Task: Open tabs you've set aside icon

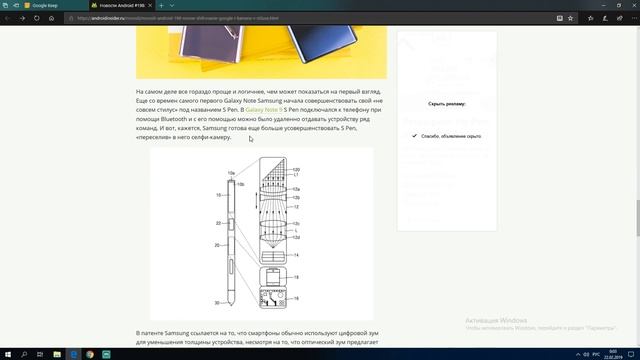Action: (5, 5)
